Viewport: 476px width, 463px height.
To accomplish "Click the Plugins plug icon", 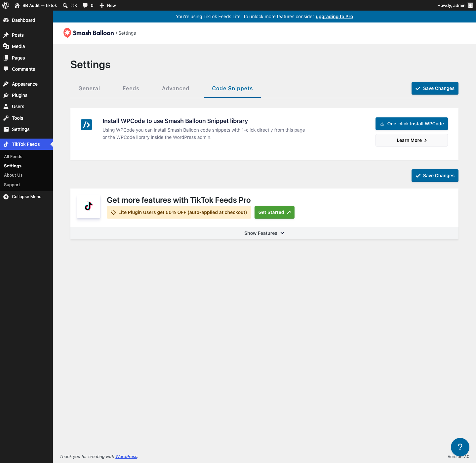I will point(6,95).
